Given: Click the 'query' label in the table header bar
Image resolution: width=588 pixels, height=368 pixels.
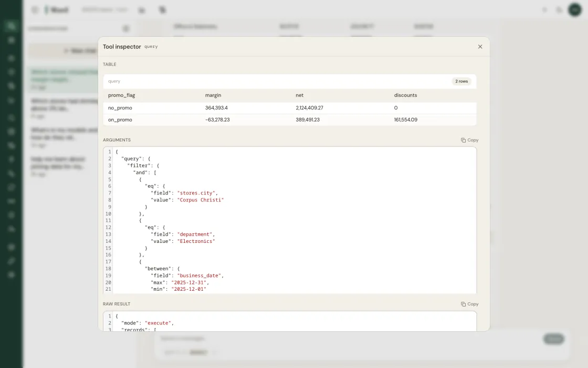Looking at the screenshot, I should 114,81.
